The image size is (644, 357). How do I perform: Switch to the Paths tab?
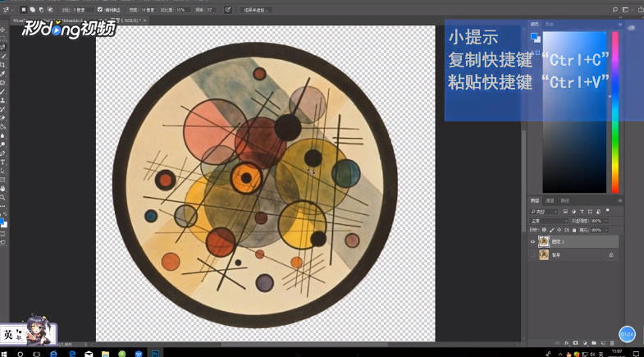click(564, 200)
